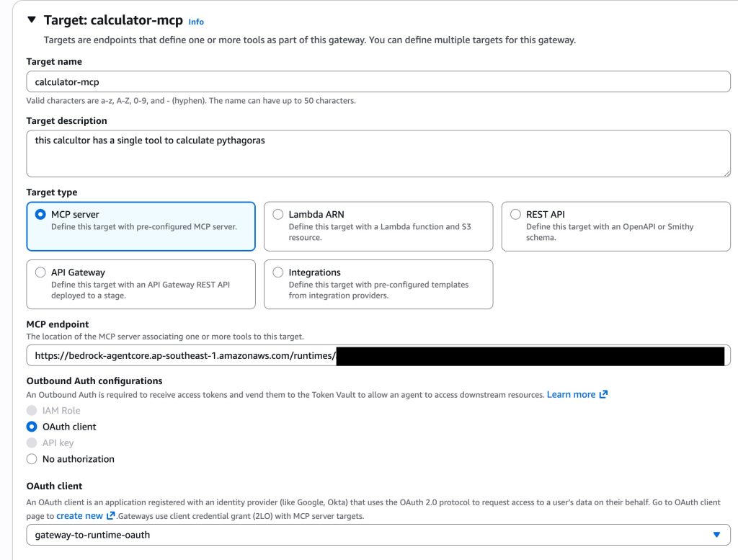Select the OAuth client auth option
This screenshot has width=738, height=560.
32,427
